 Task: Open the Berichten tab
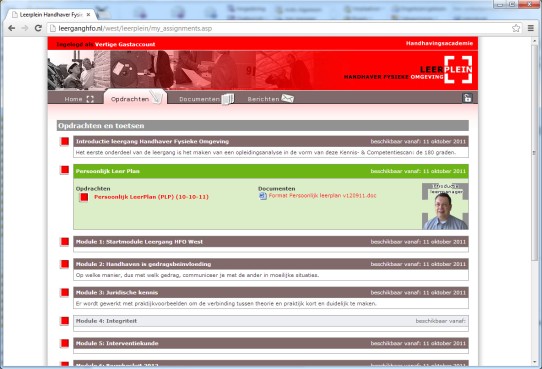[x=270, y=99]
